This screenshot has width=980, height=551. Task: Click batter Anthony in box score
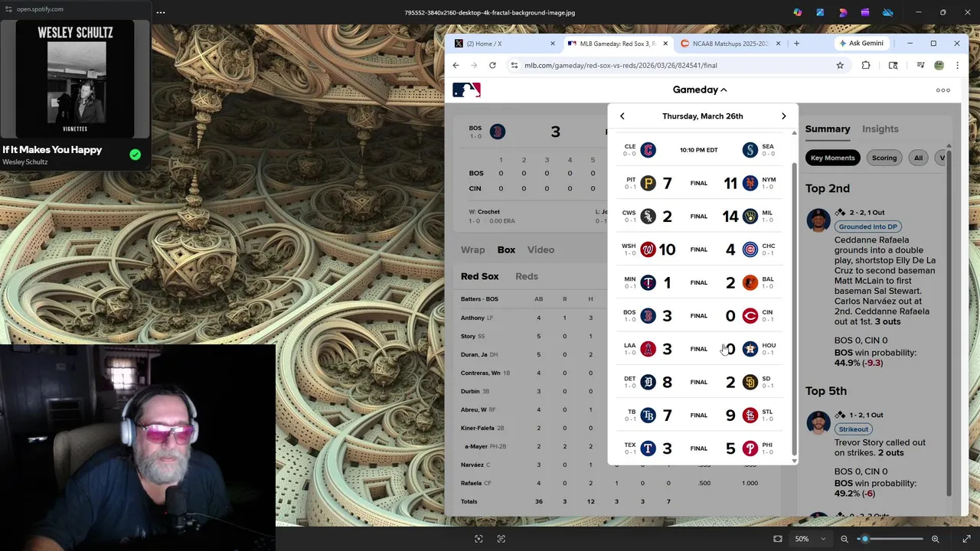point(472,318)
